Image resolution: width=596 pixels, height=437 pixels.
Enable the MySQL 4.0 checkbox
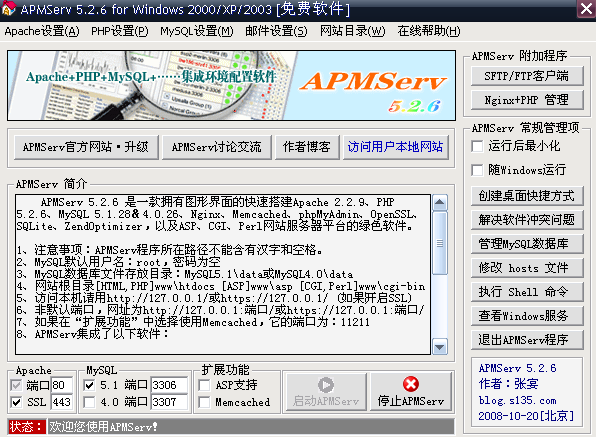click(x=89, y=402)
